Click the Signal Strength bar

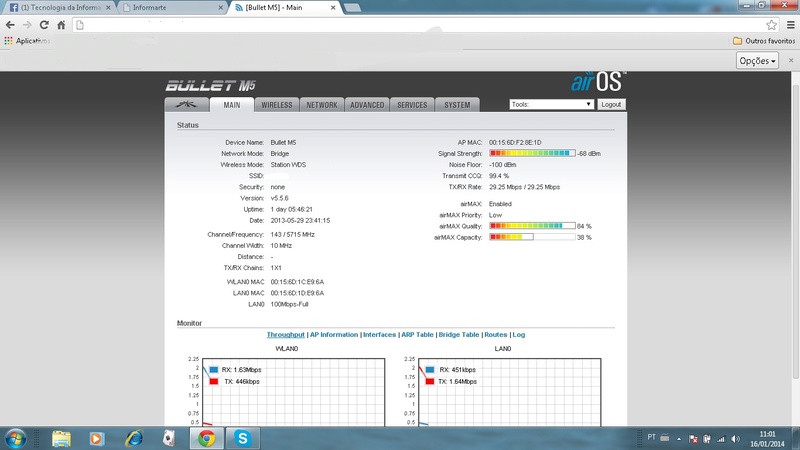point(532,153)
